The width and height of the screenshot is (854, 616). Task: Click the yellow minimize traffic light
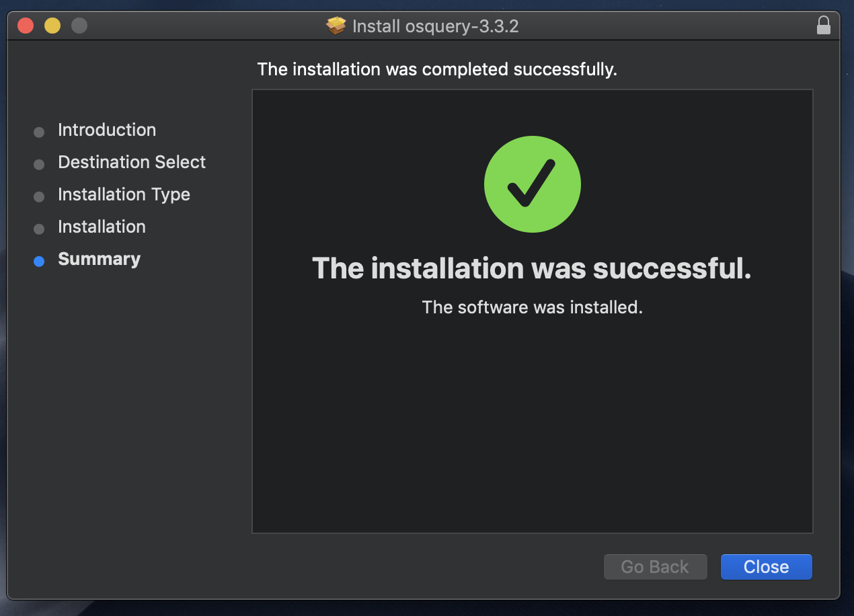[52, 25]
